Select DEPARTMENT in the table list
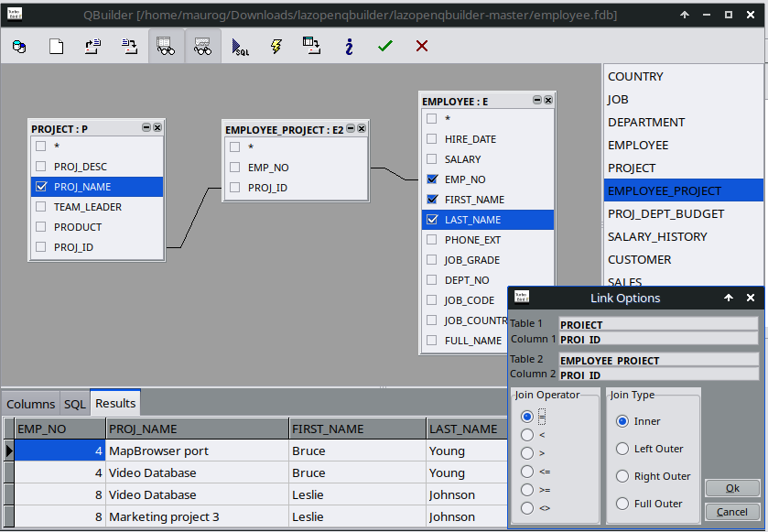Image resolution: width=768 pixels, height=532 pixels. (683, 122)
